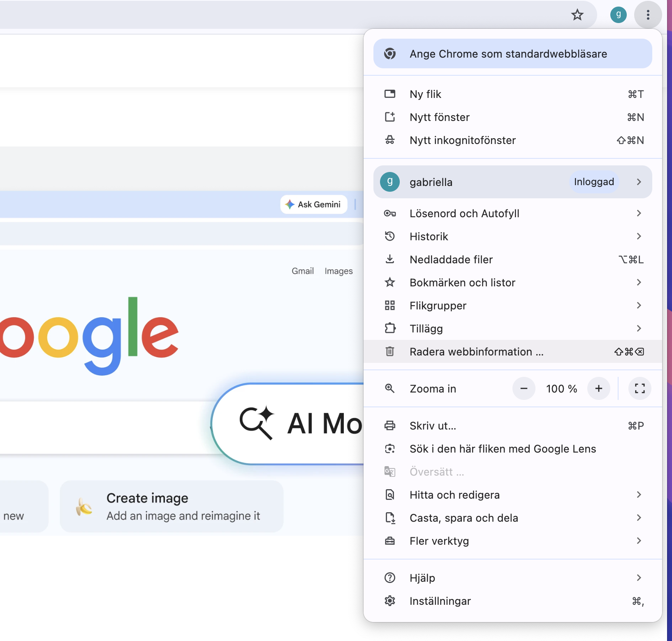Click the Hjälp question mark icon
The width and height of the screenshot is (672, 641).
point(390,578)
